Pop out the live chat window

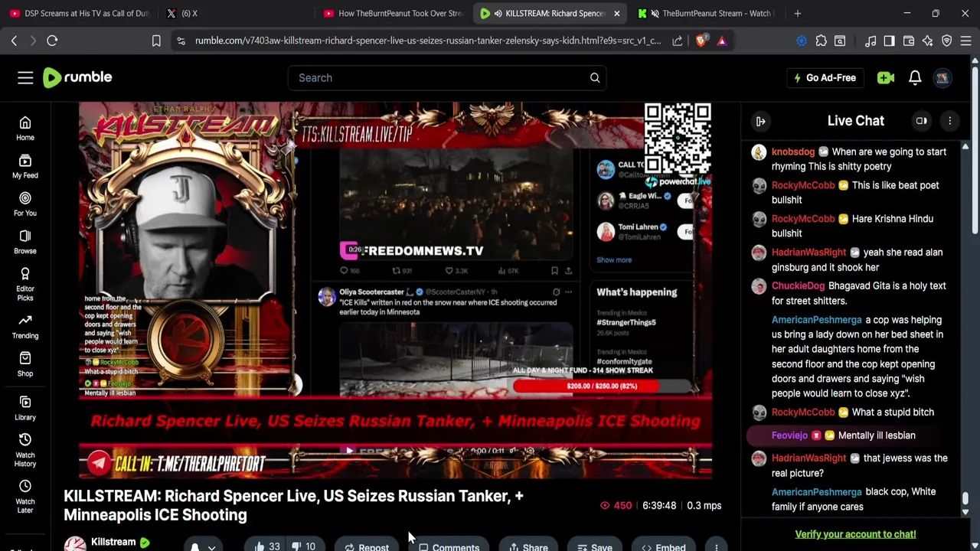[922, 121]
